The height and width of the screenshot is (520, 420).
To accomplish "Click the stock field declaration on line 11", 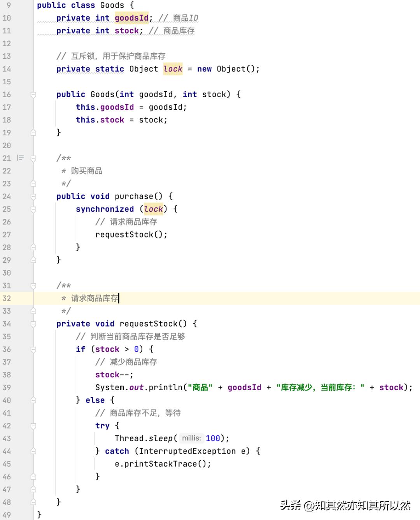I will click(127, 31).
